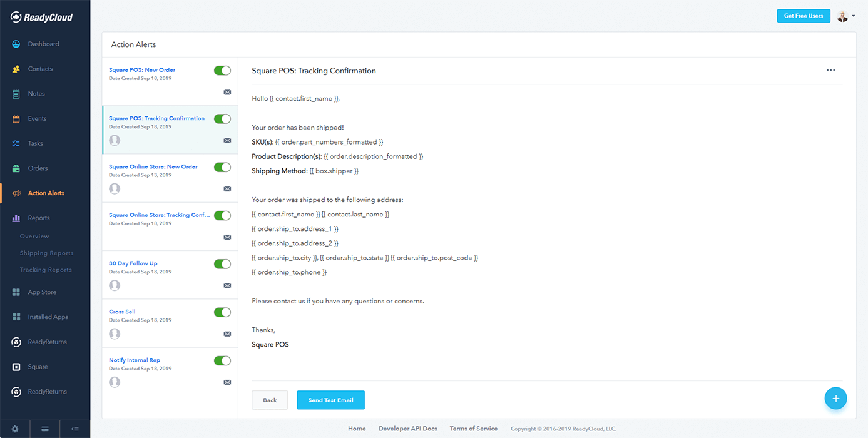Select the 30 Day Follow Up alert

tap(133, 263)
